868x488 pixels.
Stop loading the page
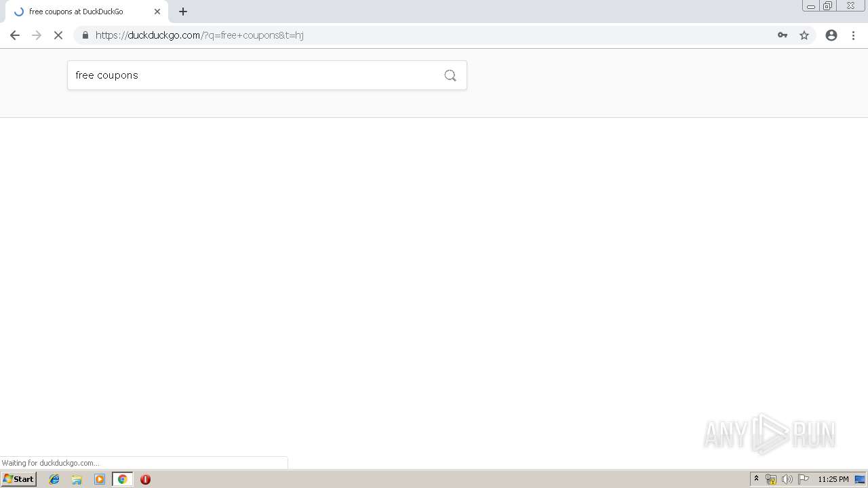click(58, 35)
